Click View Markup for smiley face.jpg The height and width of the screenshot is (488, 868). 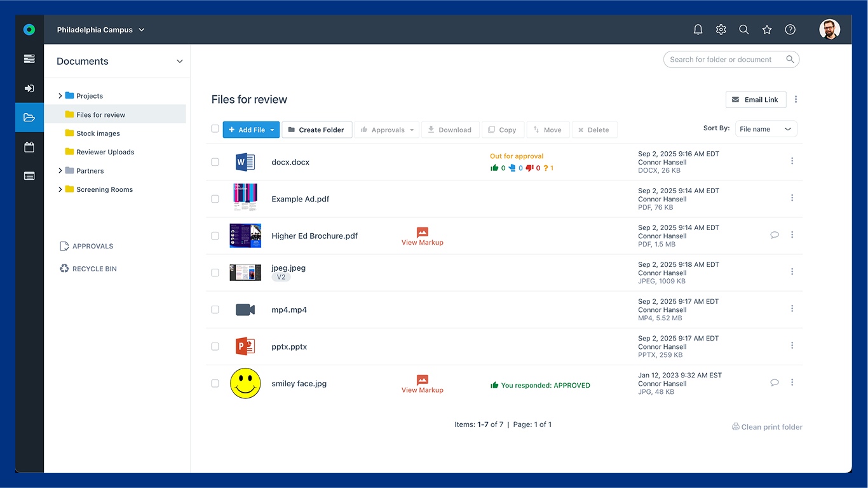[x=423, y=384]
